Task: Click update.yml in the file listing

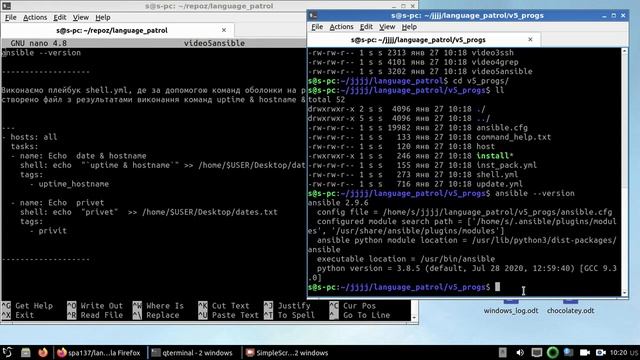Action: point(500,184)
